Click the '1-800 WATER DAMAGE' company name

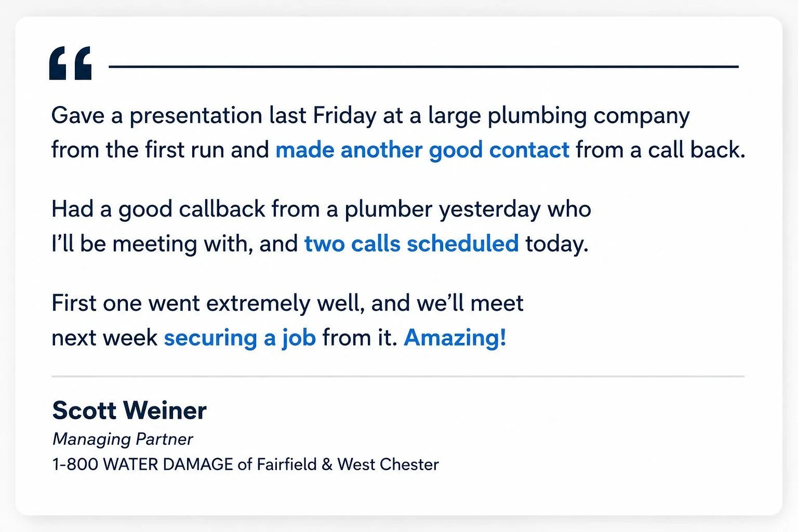click(x=143, y=464)
